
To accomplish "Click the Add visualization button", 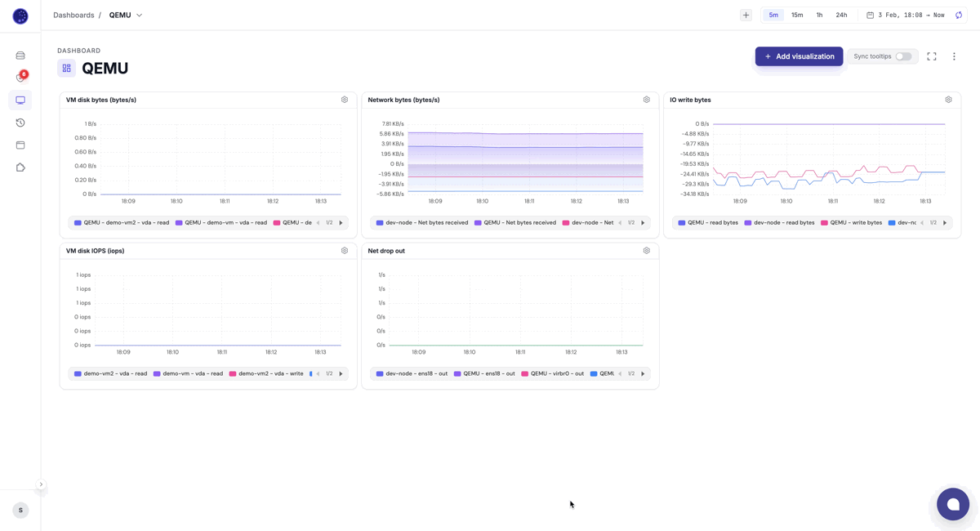I will click(x=799, y=56).
